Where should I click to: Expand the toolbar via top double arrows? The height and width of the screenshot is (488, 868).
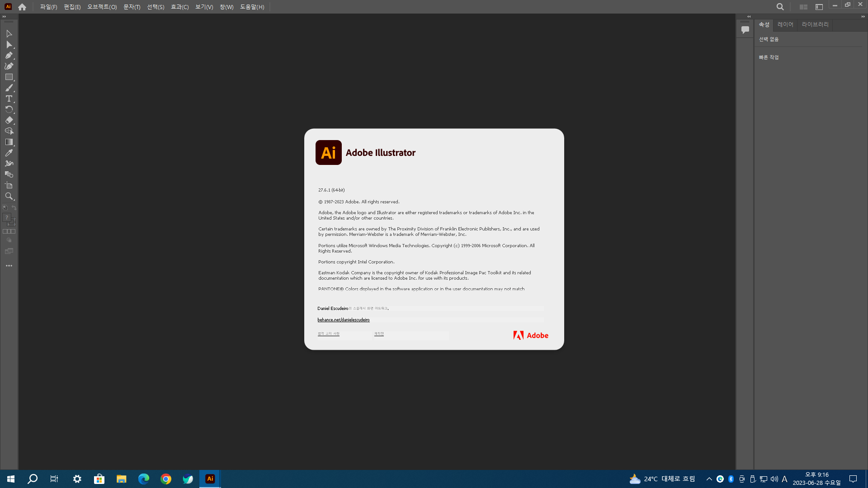click(x=5, y=17)
